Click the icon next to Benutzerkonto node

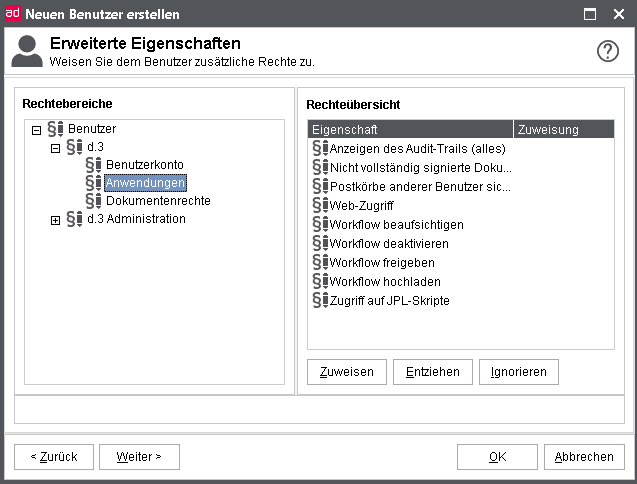coord(94,165)
